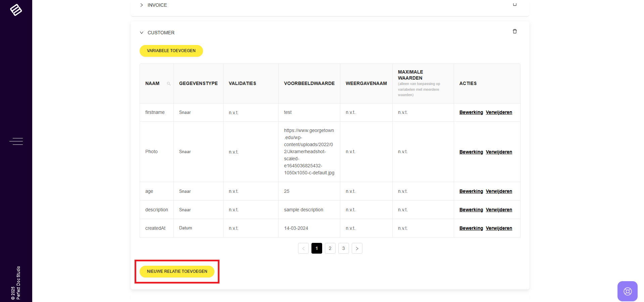Expand the INVOICE section
Image resolution: width=644 pixels, height=302 pixels.
(x=142, y=5)
